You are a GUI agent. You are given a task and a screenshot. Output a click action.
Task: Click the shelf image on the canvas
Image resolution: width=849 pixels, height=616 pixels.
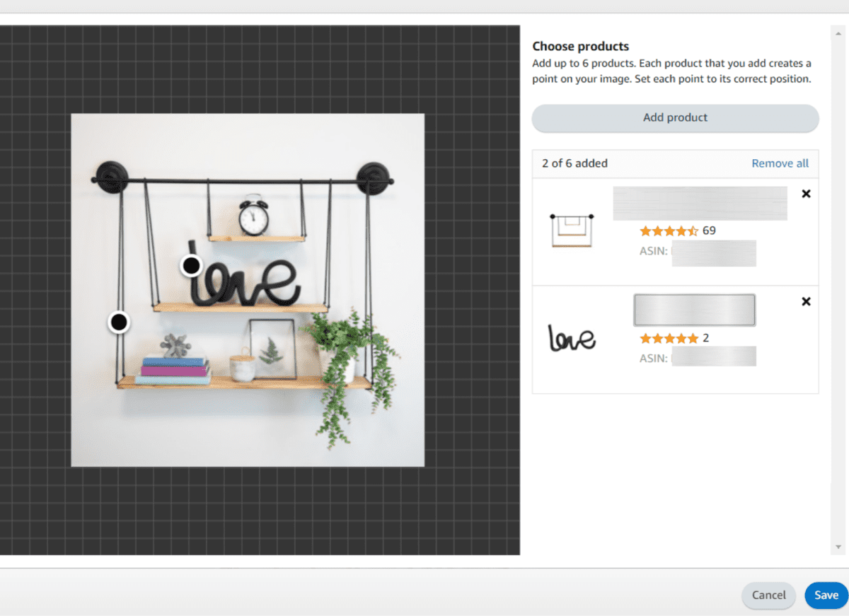pos(248,290)
